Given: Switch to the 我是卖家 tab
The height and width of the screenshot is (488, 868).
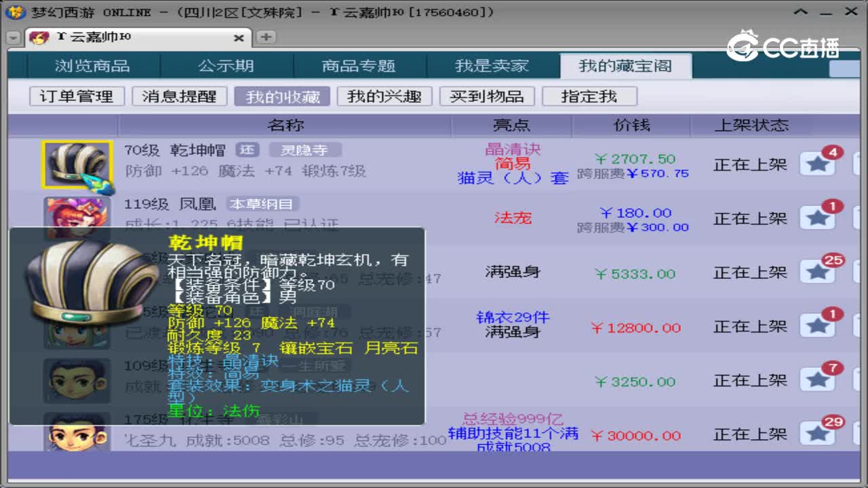Looking at the screenshot, I should pos(492,66).
